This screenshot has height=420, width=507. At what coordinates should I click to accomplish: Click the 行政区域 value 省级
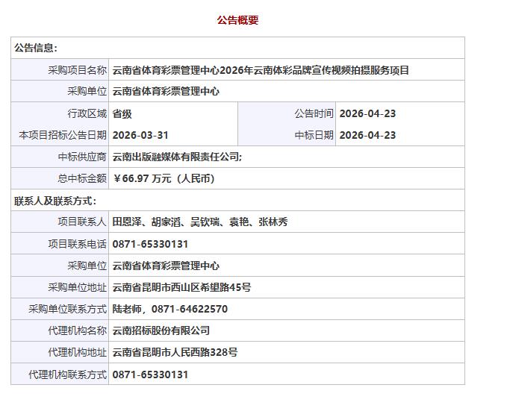point(122,113)
